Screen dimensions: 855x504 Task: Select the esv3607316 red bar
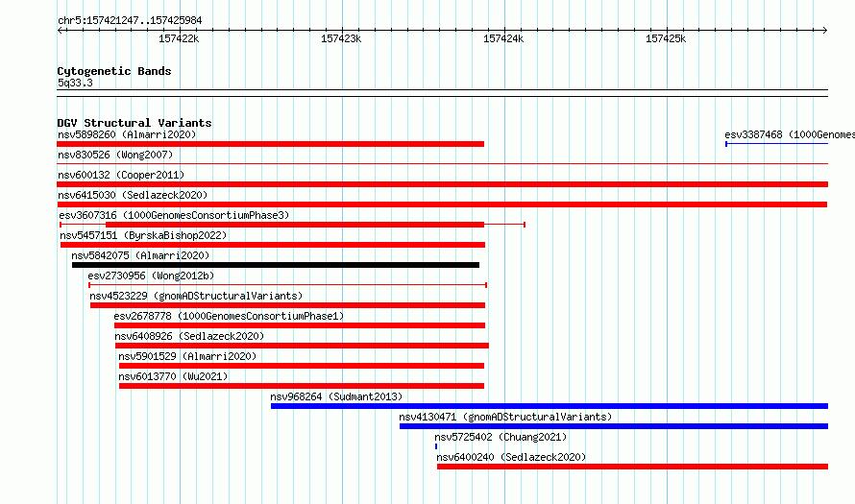(295, 225)
